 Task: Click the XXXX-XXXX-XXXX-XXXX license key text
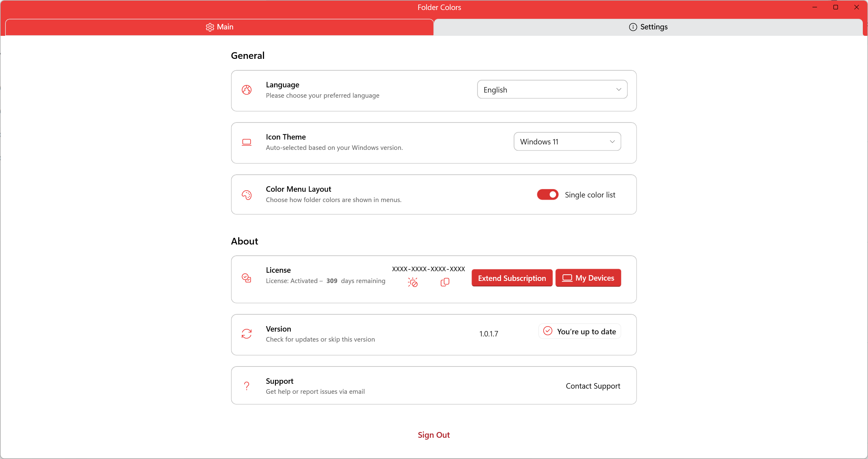pyautogui.click(x=428, y=269)
